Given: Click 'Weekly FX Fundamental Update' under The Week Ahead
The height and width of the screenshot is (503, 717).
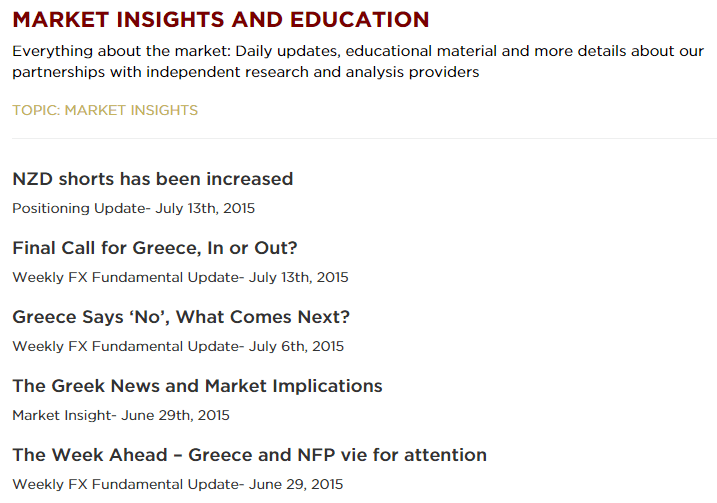Looking at the screenshot, I should (x=125, y=484).
